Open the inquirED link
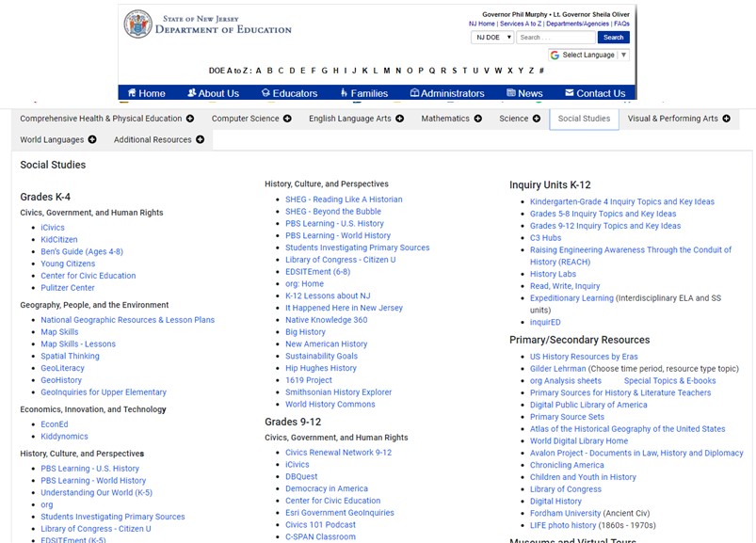756x543 pixels. (545, 323)
